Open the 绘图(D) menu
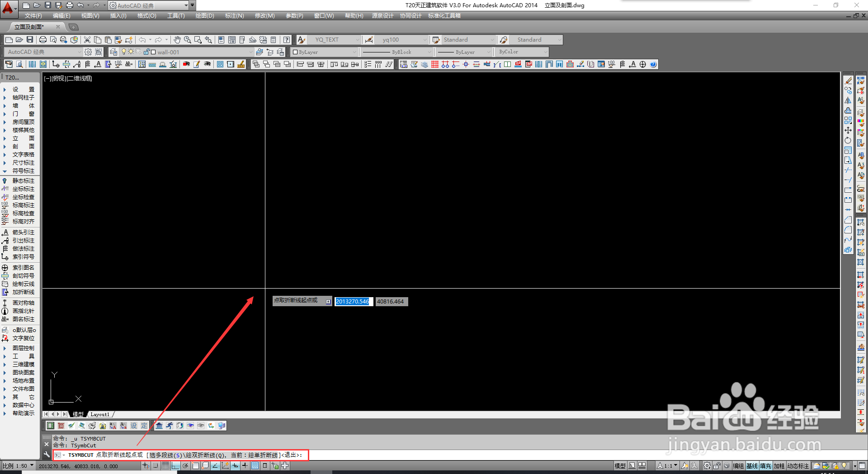The width and height of the screenshot is (868, 474). tap(204, 16)
